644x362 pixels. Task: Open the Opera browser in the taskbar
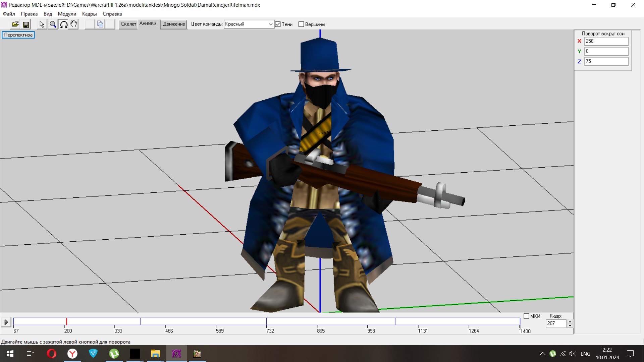(52, 354)
